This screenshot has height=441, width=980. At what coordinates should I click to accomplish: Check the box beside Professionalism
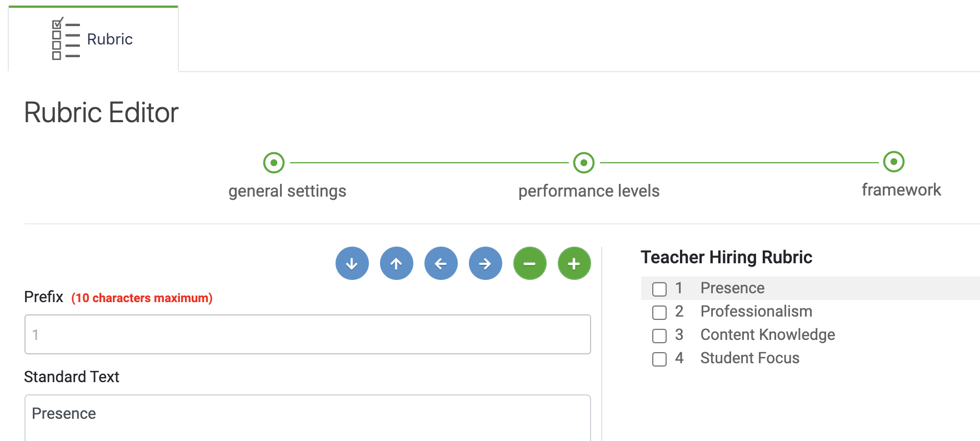coord(659,312)
